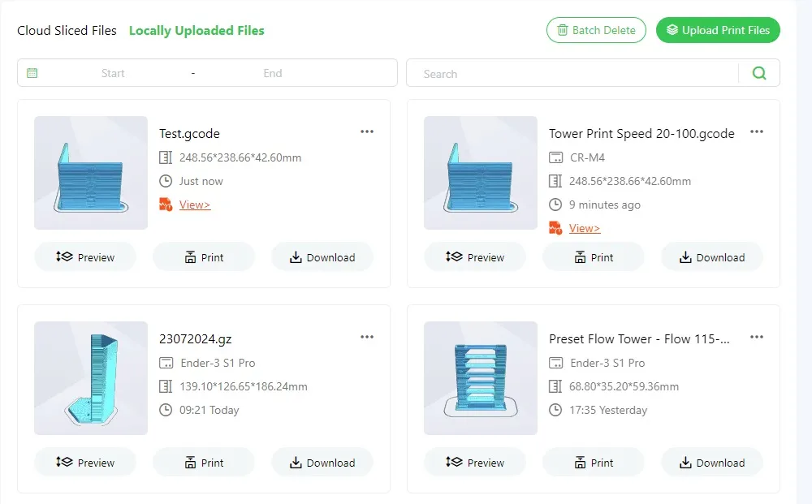Open the ellipsis menu on Preset Flow Tower card
Screen dimensions: 812x504
[756, 336]
